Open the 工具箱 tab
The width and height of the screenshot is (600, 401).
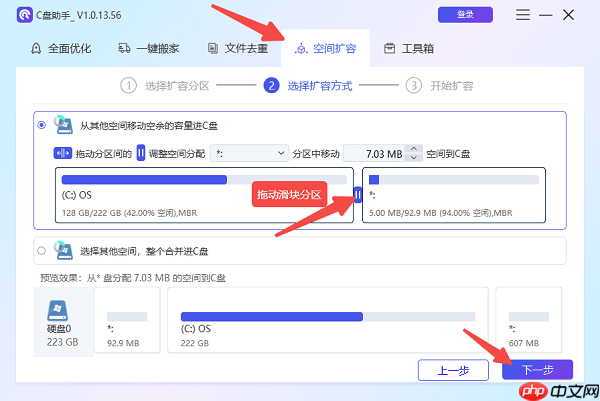pyautogui.click(x=409, y=49)
